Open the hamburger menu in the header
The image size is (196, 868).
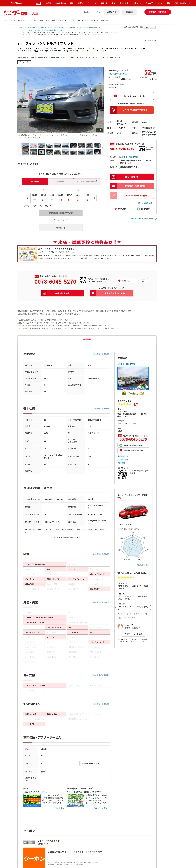point(4,3)
